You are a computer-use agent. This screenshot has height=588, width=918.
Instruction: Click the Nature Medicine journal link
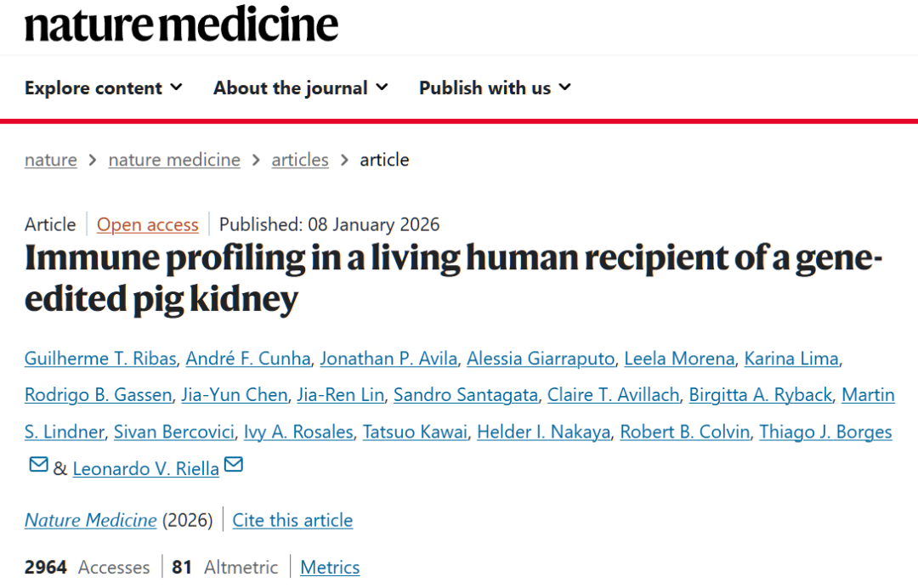point(90,520)
